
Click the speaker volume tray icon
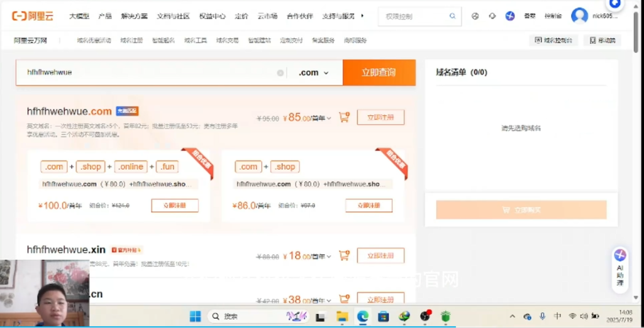tap(584, 316)
